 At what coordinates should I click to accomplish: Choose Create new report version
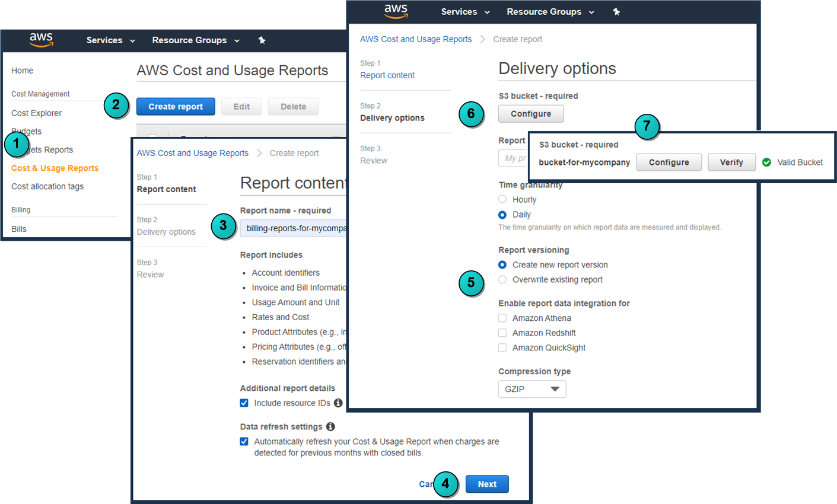[x=502, y=265]
